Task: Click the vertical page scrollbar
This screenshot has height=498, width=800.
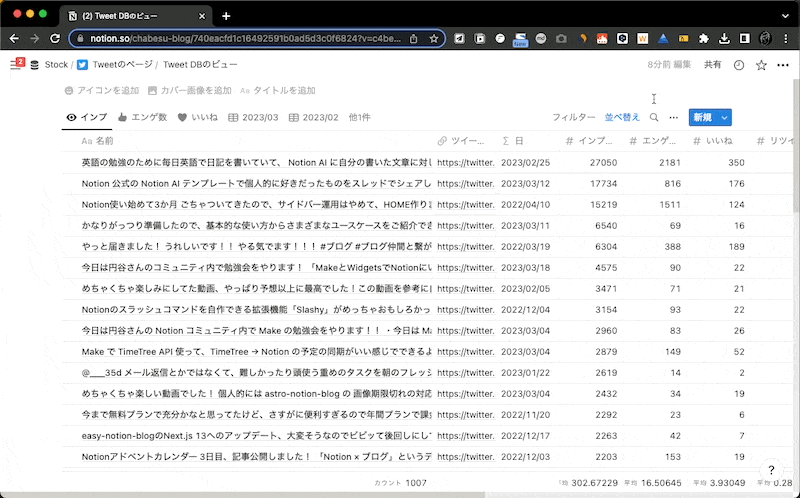Action: [x=796, y=145]
